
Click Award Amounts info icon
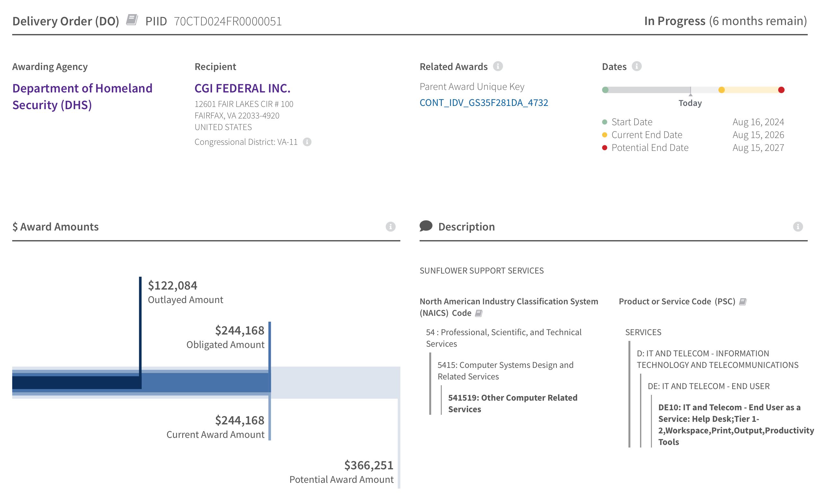click(x=390, y=227)
